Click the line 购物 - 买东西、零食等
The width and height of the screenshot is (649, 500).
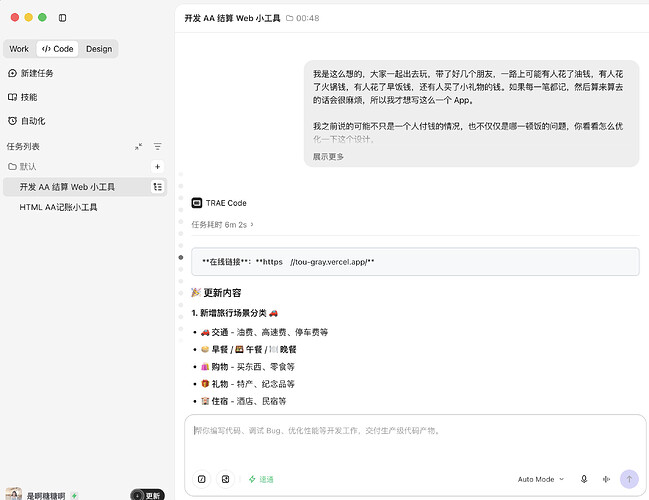[x=248, y=366]
